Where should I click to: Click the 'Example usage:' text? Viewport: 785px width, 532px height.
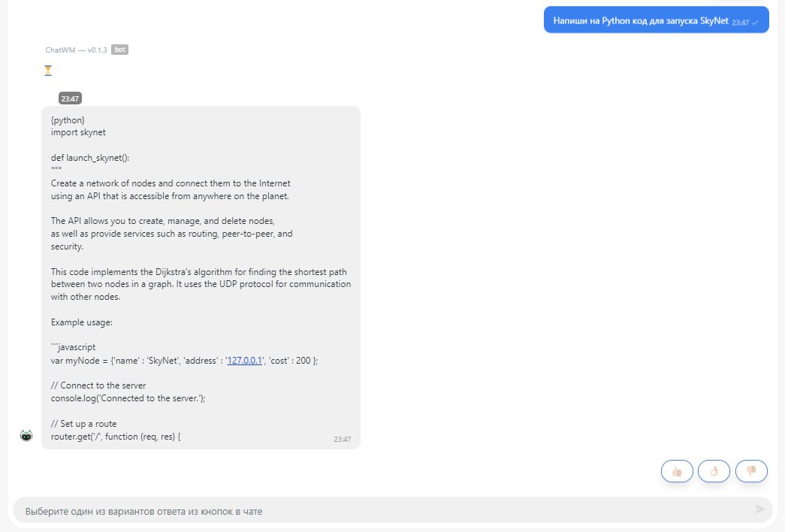(82, 322)
